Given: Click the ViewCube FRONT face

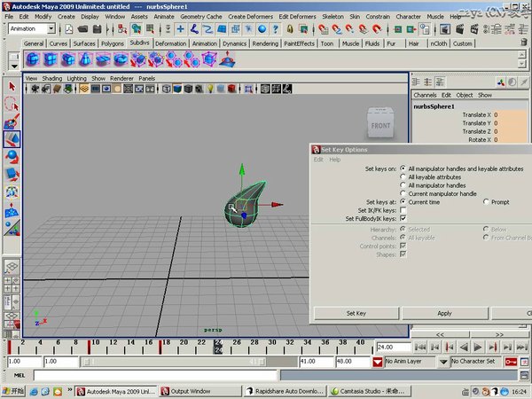Looking at the screenshot, I should 380,126.
